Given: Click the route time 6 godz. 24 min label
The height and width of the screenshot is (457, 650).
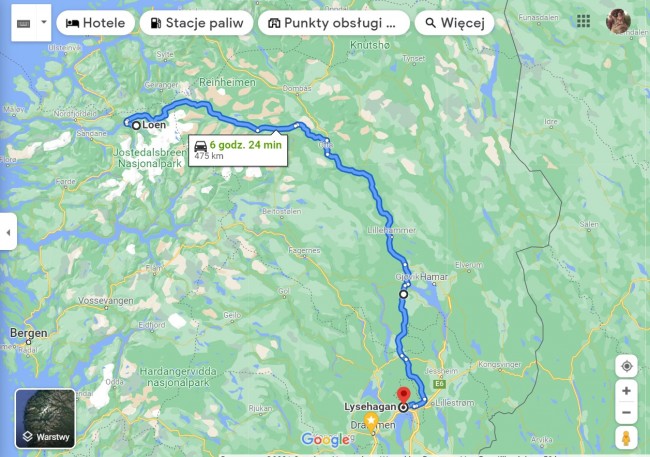Looking at the screenshot, I should click(x=245, y=145).
